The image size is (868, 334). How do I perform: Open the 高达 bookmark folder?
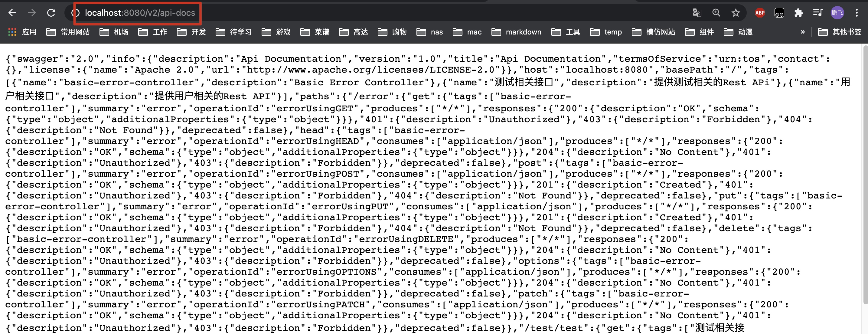[x=354, y=32]
